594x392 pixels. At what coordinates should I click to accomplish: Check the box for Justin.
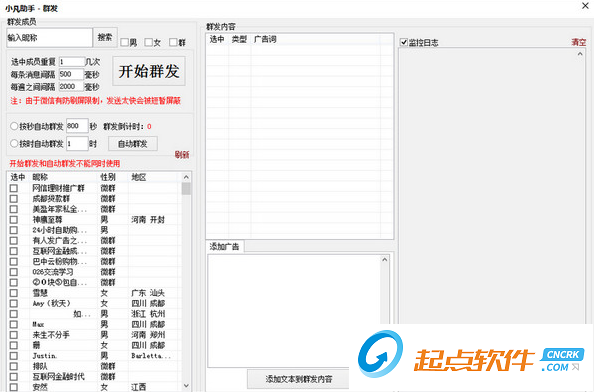point(14,356)
